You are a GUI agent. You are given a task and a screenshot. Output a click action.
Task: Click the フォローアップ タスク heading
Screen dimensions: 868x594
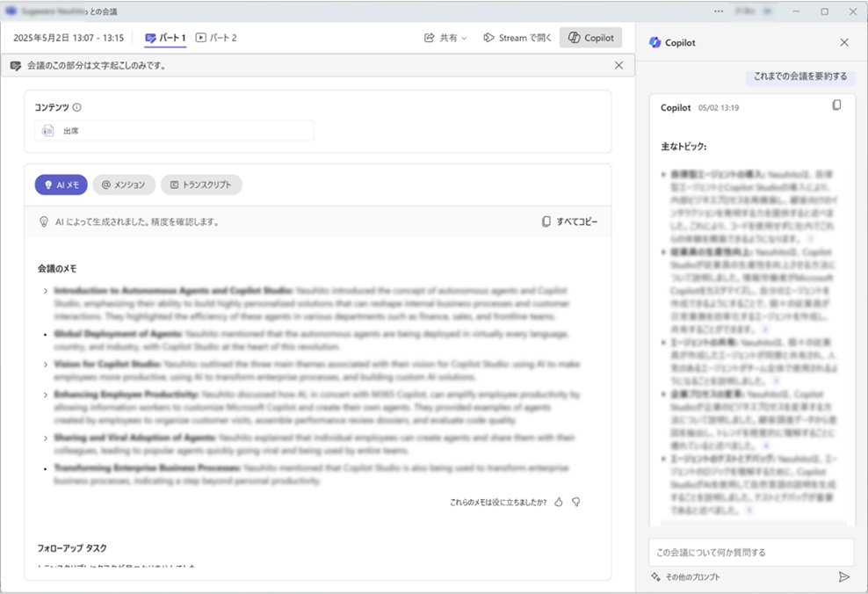72,548
